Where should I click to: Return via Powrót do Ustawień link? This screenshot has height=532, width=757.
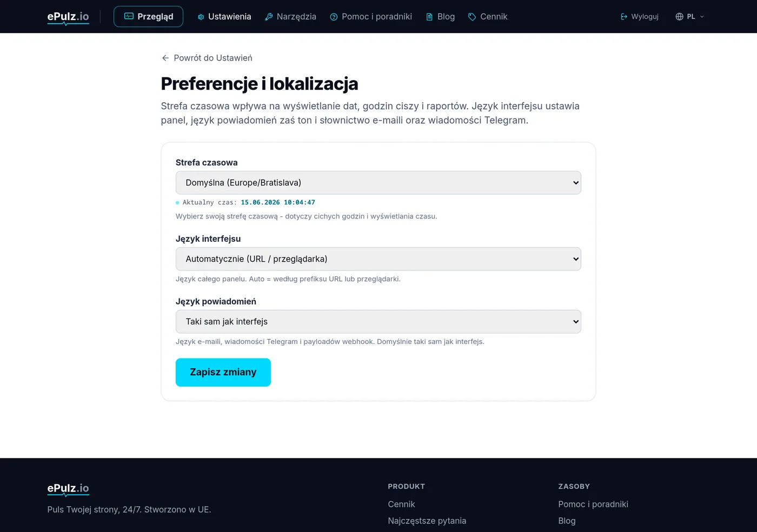[x=207, y=58]
